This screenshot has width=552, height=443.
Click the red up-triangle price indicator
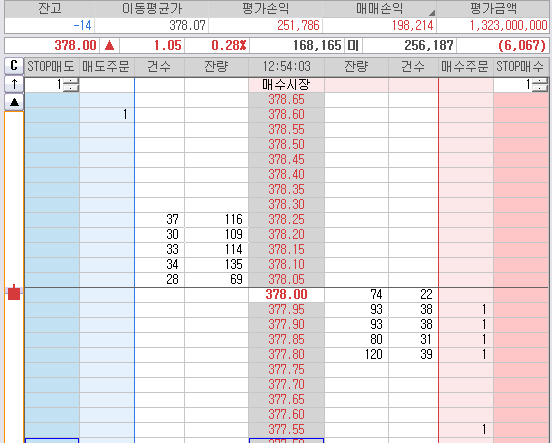pyautogui.click(x=109, y=45)
